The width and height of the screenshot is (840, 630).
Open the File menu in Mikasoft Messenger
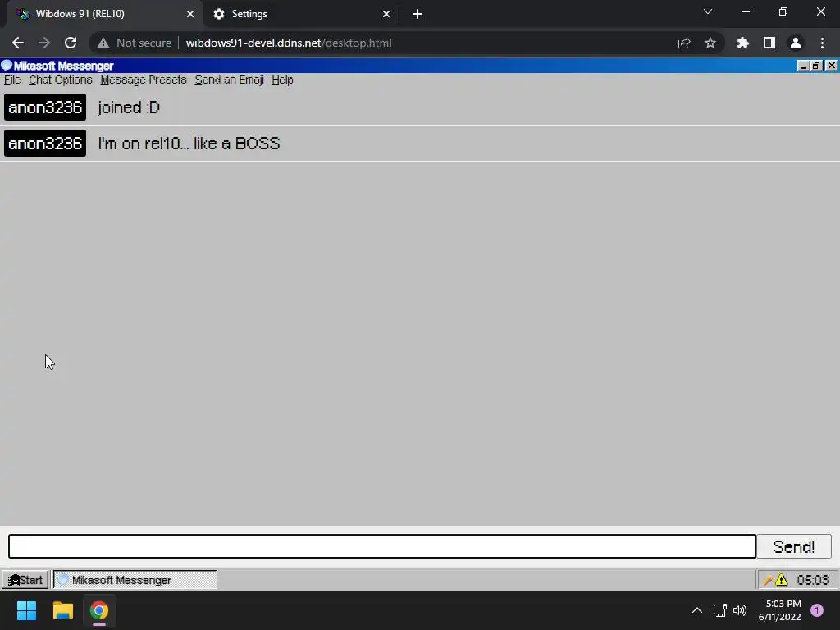point(12,80)
